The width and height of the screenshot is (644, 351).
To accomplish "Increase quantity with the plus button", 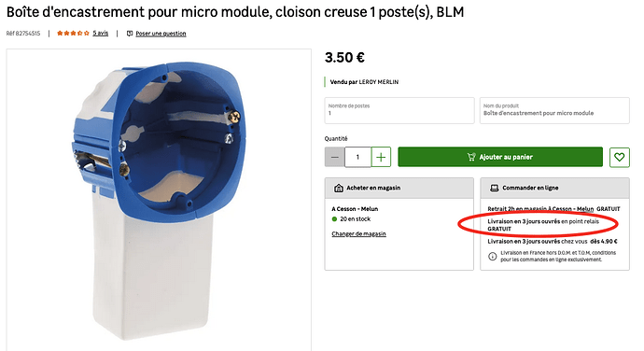I will (381, 157).
